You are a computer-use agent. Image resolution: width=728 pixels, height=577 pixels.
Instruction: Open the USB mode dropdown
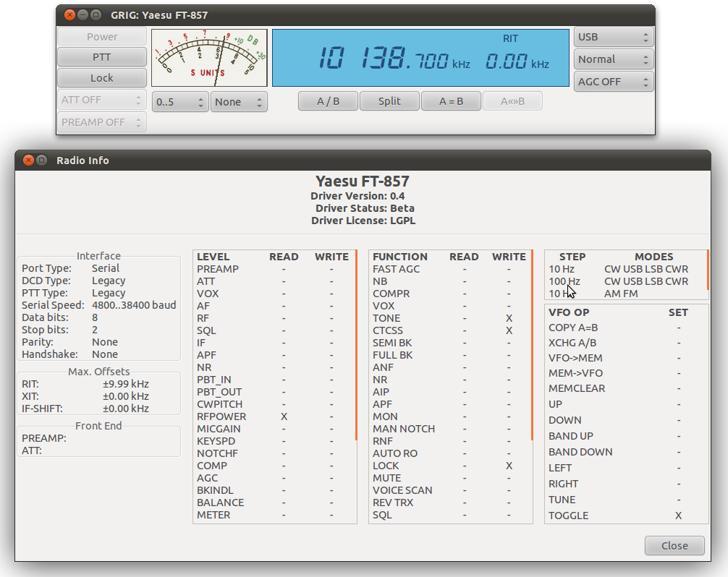[614, 37]
